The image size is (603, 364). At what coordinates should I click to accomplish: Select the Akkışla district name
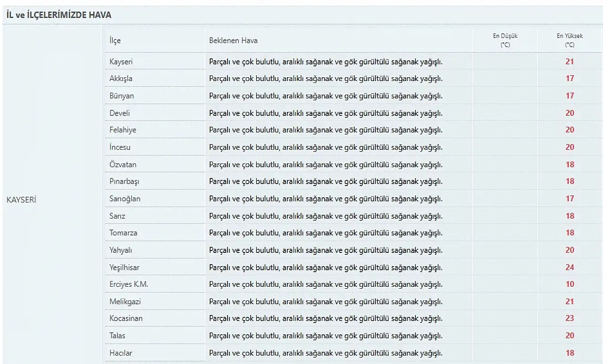121,79
